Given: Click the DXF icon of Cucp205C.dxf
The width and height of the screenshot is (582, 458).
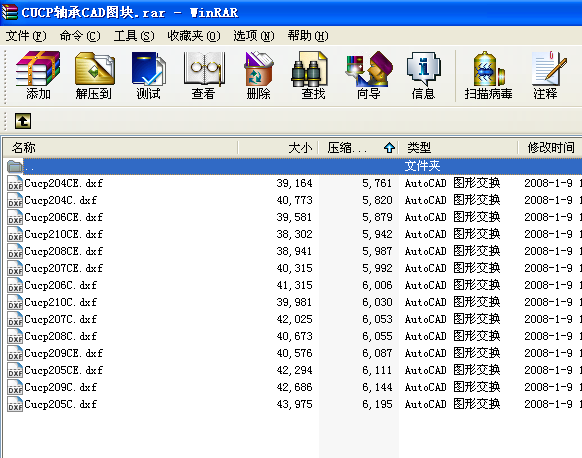Looking at the screenshot, I should [x=15, y=404].
